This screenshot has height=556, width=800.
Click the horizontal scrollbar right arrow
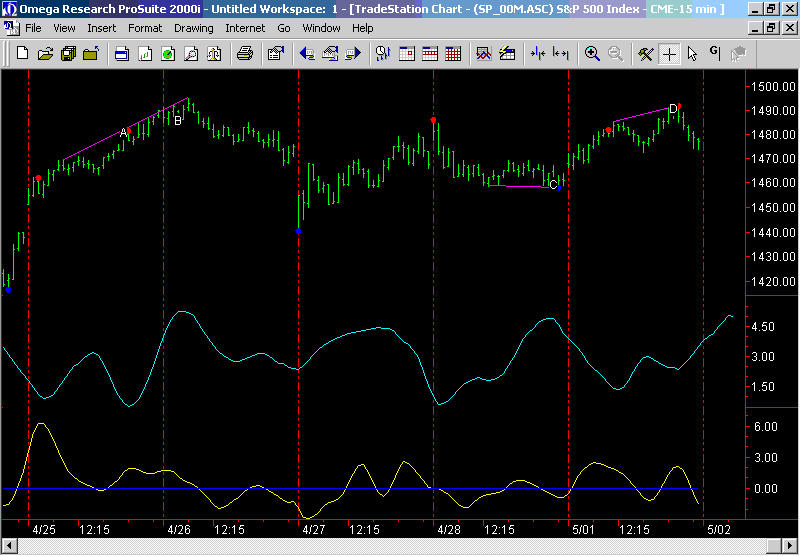coord(789,544)
